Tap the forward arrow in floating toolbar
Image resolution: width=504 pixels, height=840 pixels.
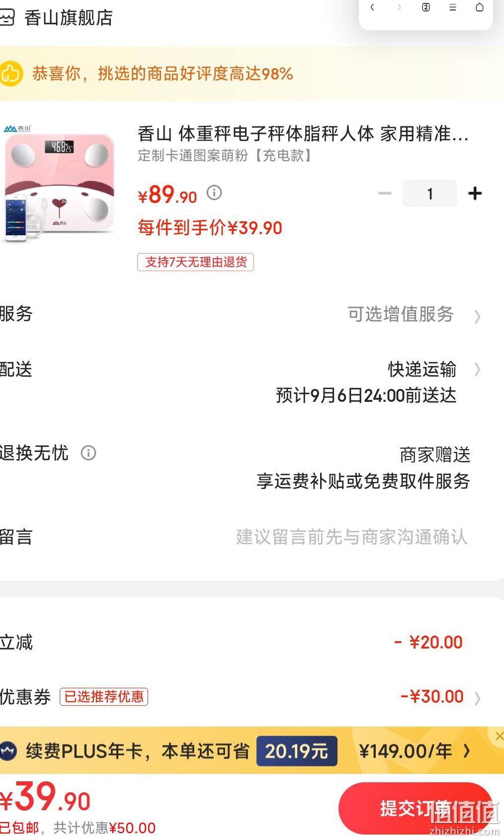[x=399, y=7]
